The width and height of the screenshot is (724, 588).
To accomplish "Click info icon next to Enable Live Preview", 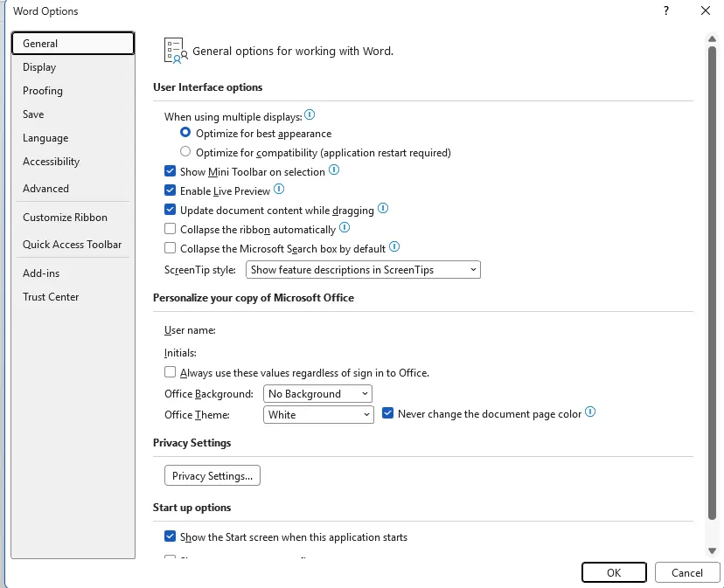I will pos(279,189).
